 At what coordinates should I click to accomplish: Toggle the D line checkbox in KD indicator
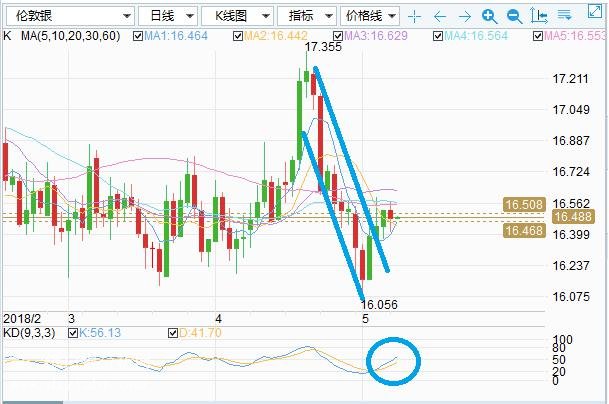(x=173, y=333)
